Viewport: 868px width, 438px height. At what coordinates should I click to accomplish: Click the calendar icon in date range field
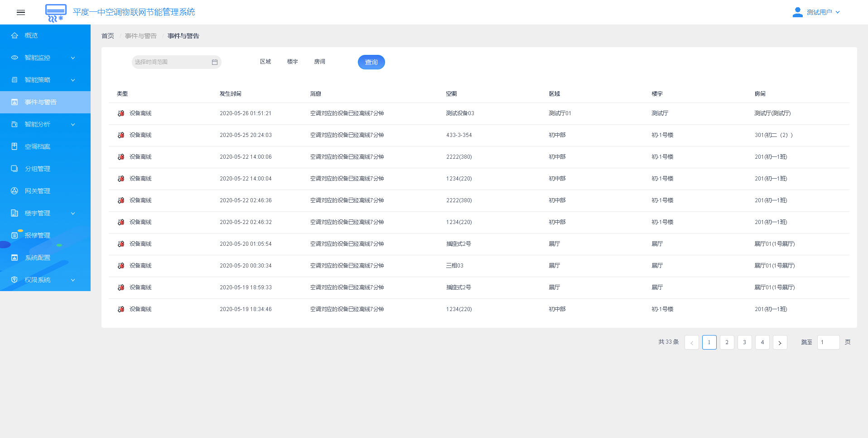click(x=215, y=62)
